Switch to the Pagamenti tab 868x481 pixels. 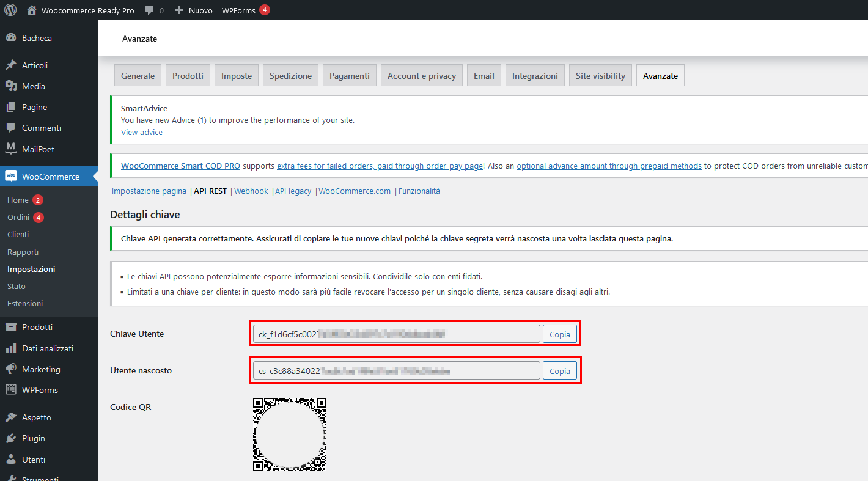tap(350, 76)
